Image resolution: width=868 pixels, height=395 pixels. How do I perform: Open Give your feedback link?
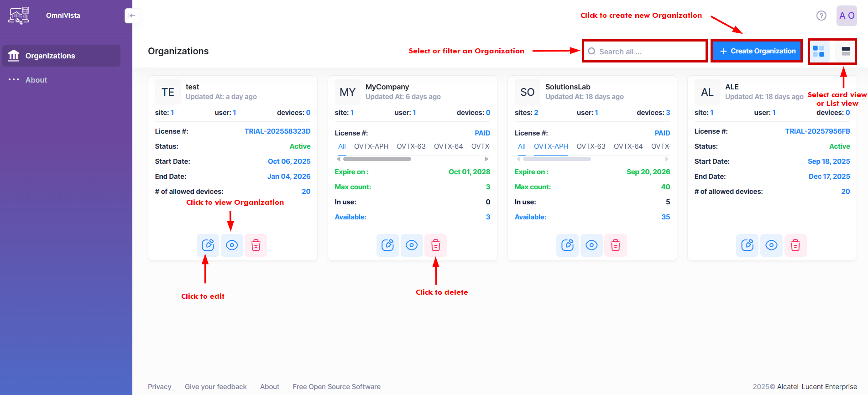(x=215, y=386)
